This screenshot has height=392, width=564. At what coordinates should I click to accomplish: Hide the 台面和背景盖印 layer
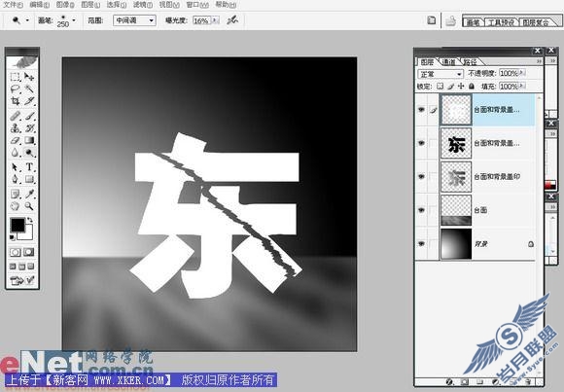(421, 177)
